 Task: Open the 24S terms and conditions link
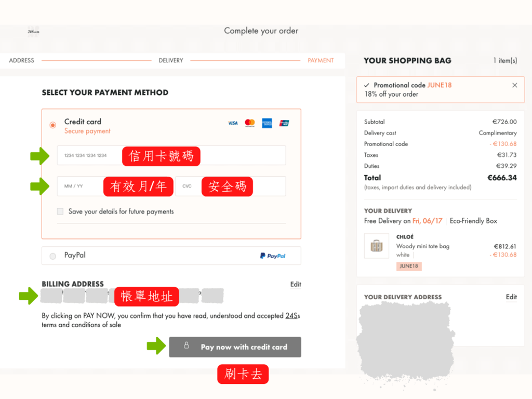pos(292,316)
